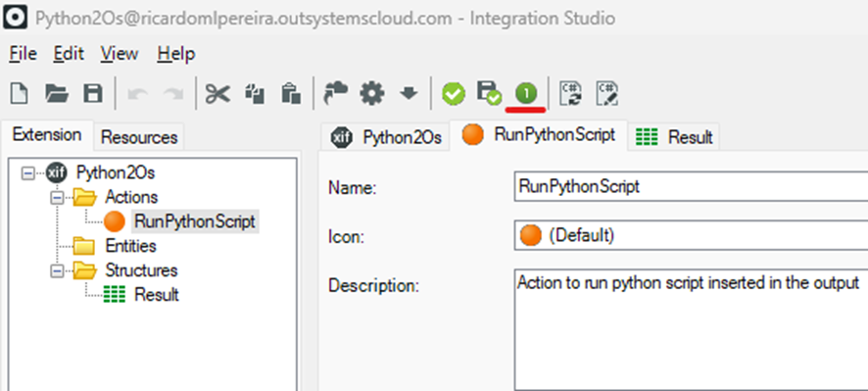Cut the selection with the scissors icon
Viewport: 868px width, 391px height.
coord(217,94)
